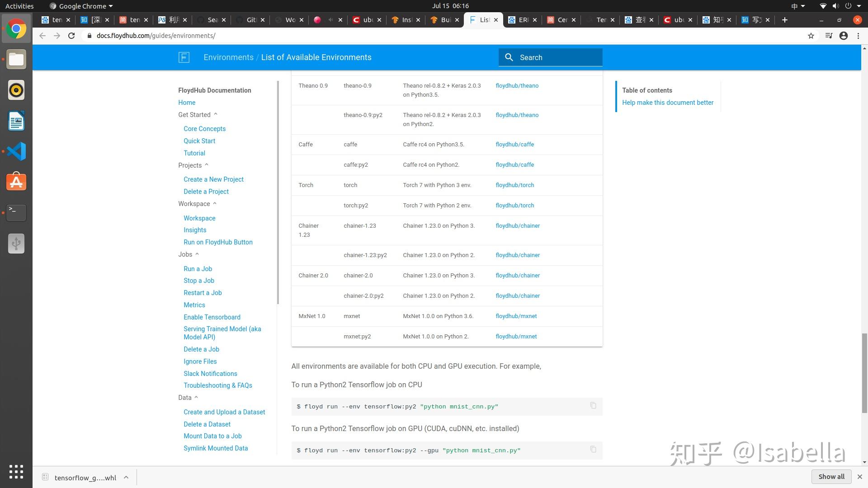Image resolution: width=868 pixels, height=488 pixels.
Task: Collapse the Jobs sidebar section
Action: pos(197,254)
